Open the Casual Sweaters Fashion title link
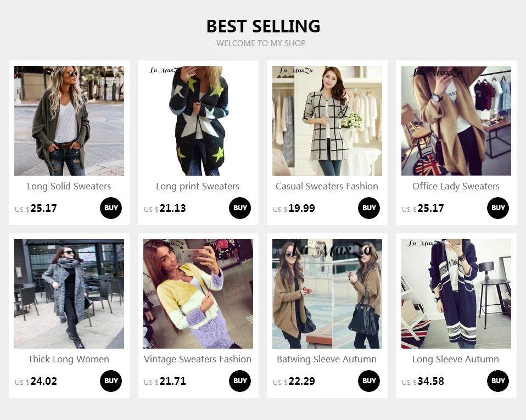This screenshot has height=420, width=526. click(327, 186)
